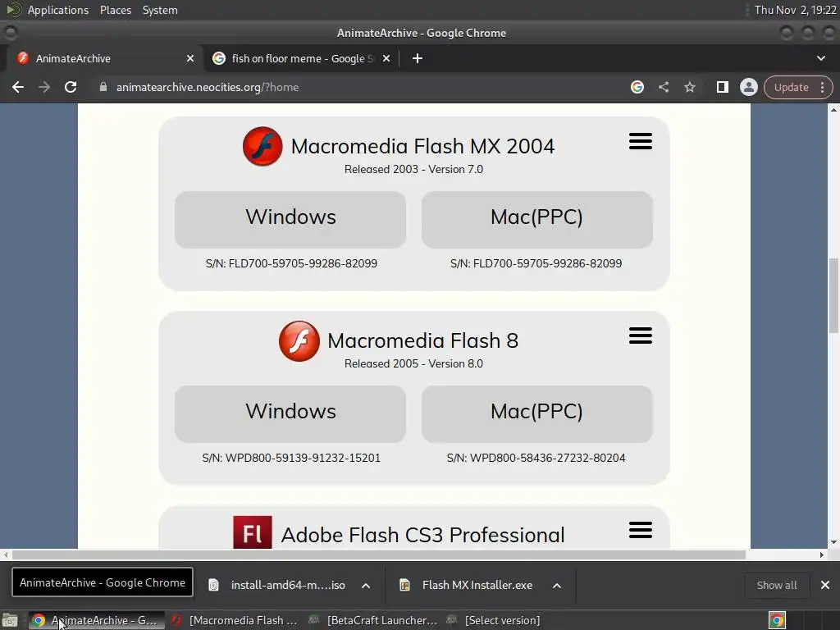
Task: Click 'Adobe Flash CS3 Professional' heading
Action: click(x=422, y=535)
